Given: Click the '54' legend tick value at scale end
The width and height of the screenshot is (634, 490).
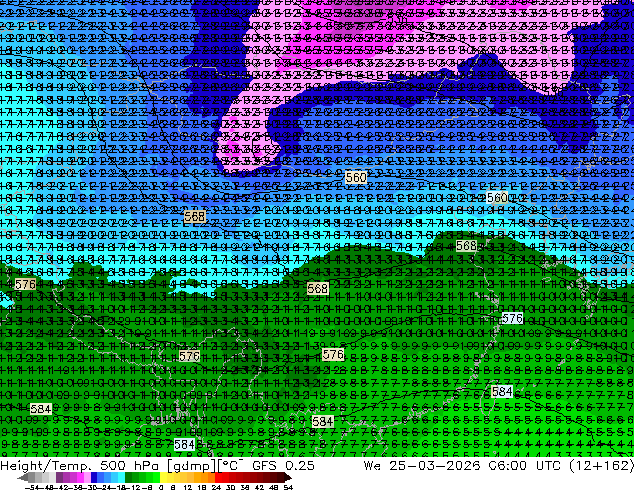Looking at the screenshot, I should coord(288,487).
